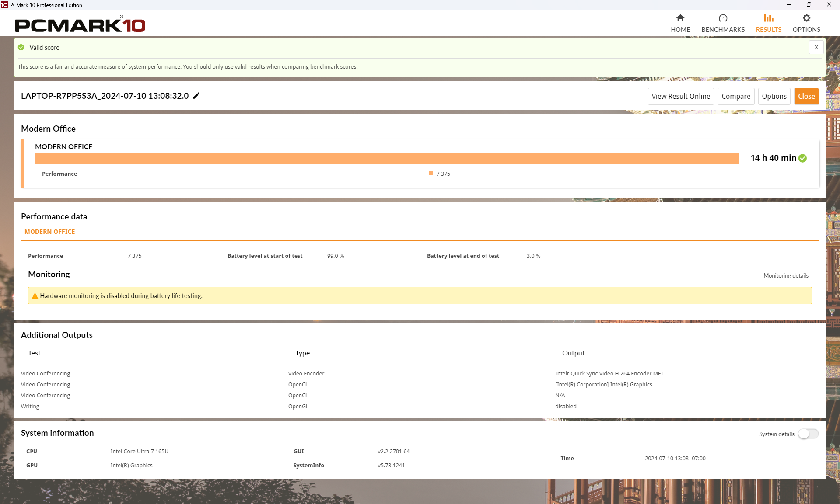
Task: Click the Compare button
Action: pos(735,96)
